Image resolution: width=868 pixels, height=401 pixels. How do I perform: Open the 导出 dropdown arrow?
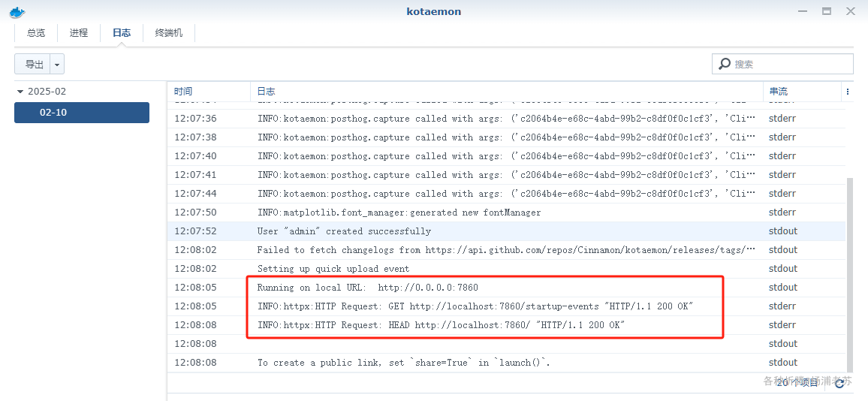(x=57, y=65)
